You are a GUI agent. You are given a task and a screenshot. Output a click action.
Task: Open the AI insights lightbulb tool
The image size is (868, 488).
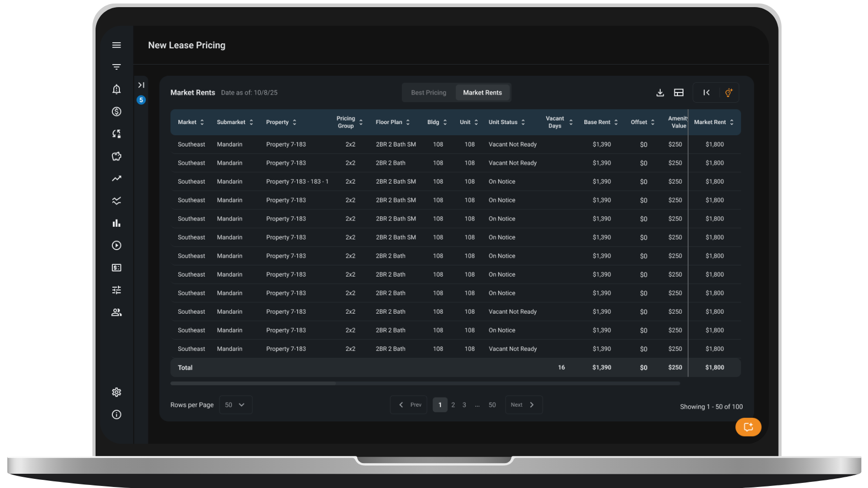[x=729, y=93]
